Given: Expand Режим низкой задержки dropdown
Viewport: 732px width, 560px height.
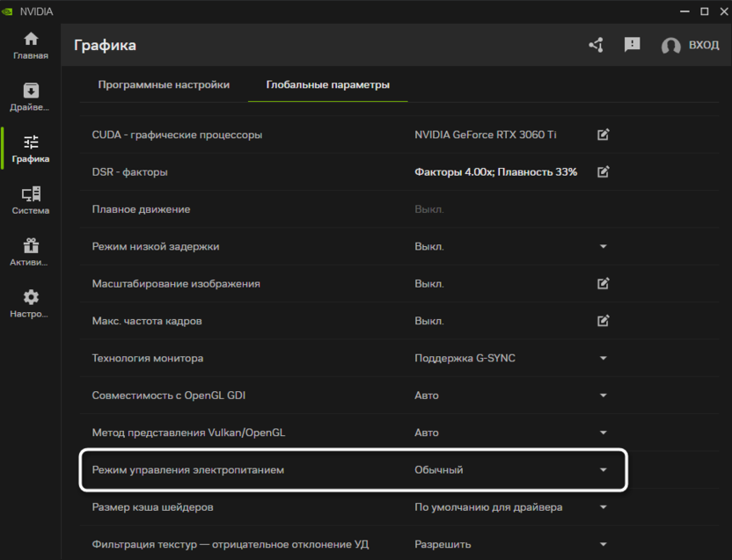Looking at the screenshot, I should tap(603, 247).
